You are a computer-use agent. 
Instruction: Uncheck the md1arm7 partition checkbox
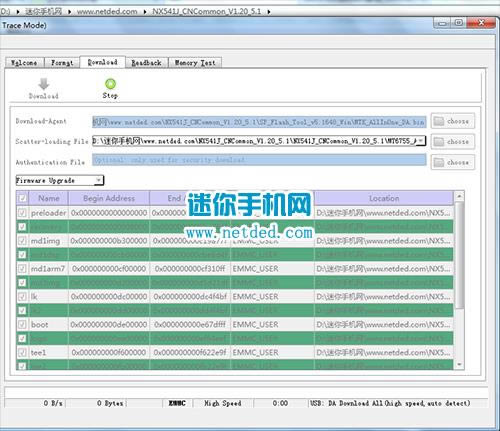[x=22, y=268]
